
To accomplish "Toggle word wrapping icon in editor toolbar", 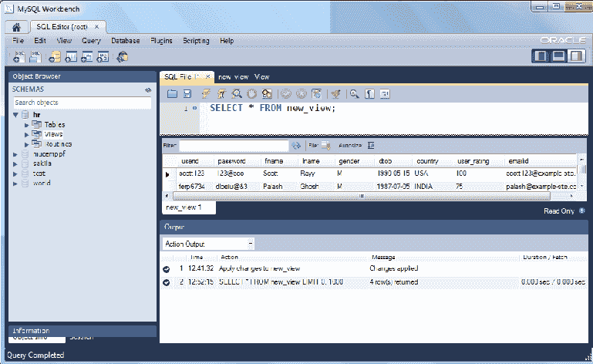I will pyautogui.click(x=385, y=94).
